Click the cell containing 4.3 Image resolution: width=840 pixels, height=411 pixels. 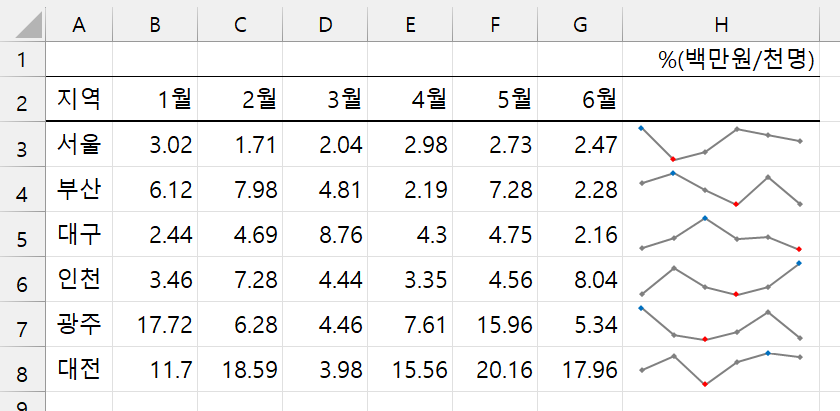pyautogui.click(x=410, y=235)
